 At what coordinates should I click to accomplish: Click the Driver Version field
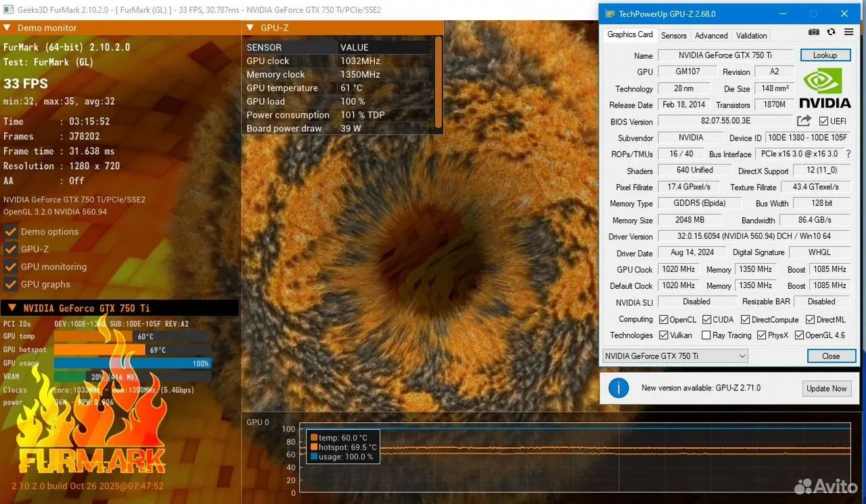click(754, 236)
